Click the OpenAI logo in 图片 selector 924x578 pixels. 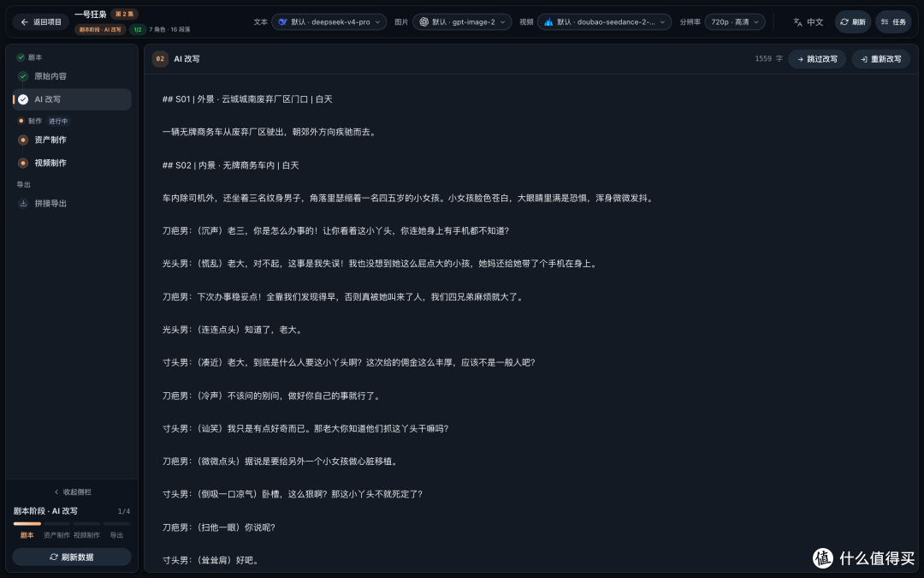pyautogui.click(x=423, y=21)
